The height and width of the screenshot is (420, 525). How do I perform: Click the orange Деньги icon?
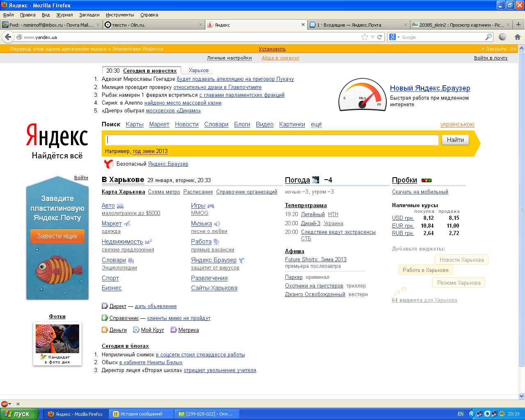click(x=105, y=330)
